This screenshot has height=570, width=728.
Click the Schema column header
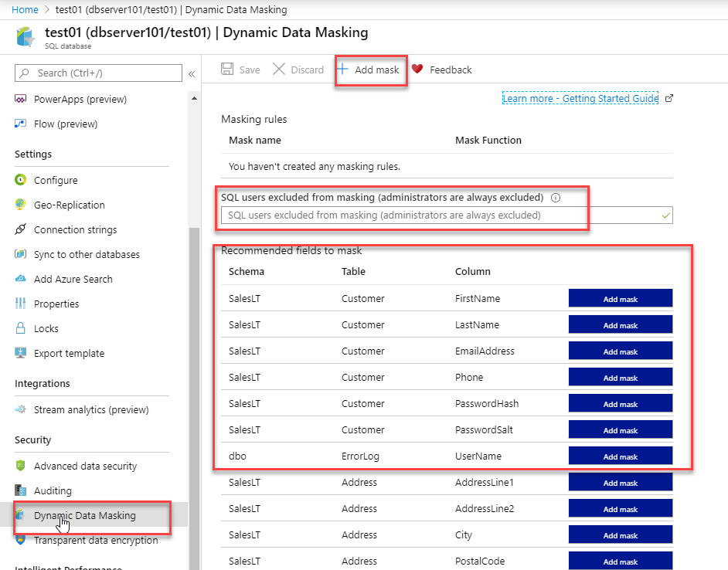247,272
